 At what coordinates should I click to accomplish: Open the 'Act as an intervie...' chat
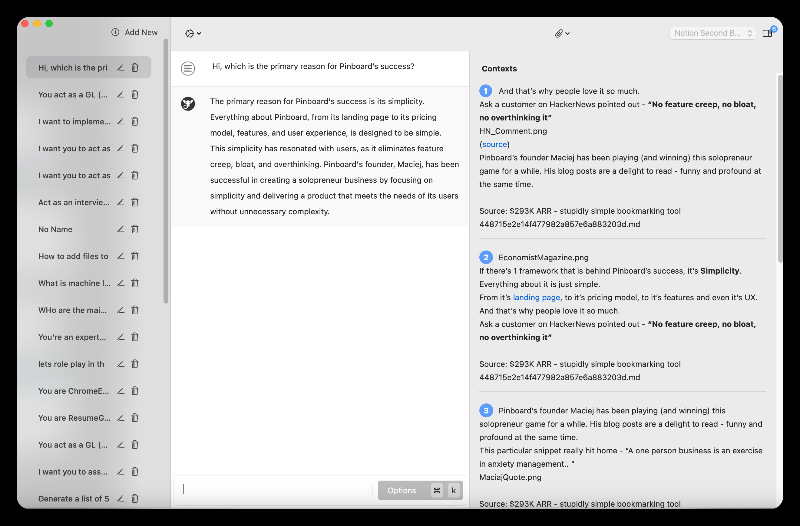click(74, 202)
